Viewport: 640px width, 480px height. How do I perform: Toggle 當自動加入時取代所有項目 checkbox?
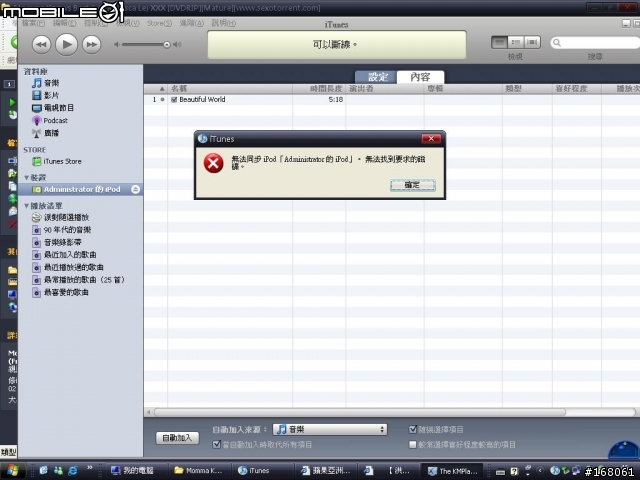[x=217, y=444]
